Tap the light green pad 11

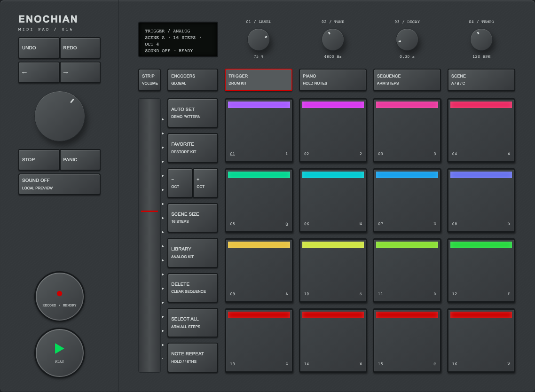coord(407,271)
